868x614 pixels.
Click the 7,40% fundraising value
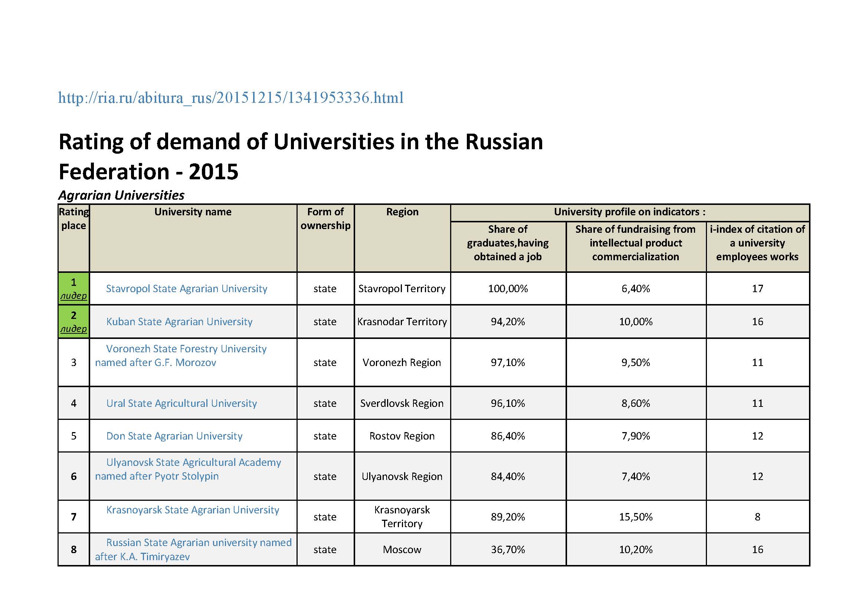click(636, 476)
